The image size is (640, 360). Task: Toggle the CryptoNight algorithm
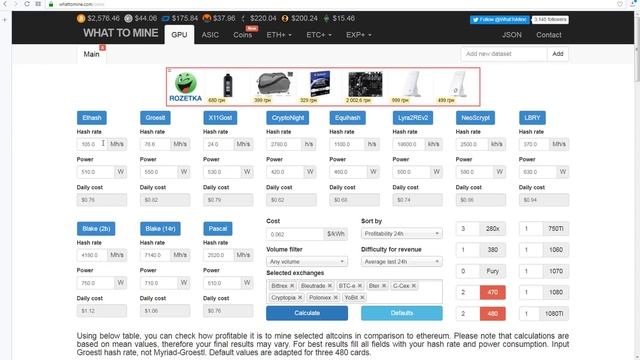[x=287, y=118]
